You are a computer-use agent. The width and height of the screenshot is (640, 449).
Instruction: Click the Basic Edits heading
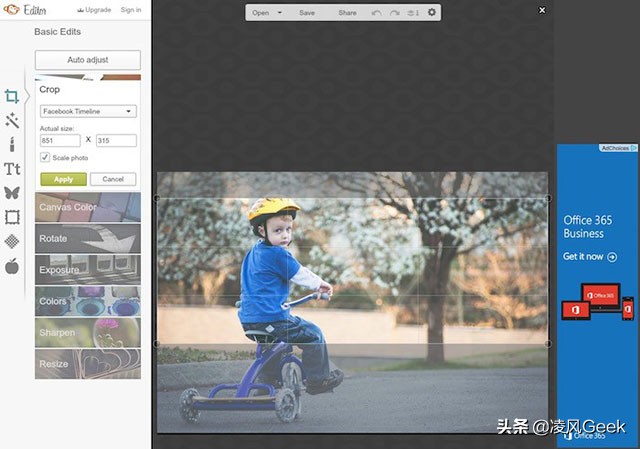coord(58,32)
